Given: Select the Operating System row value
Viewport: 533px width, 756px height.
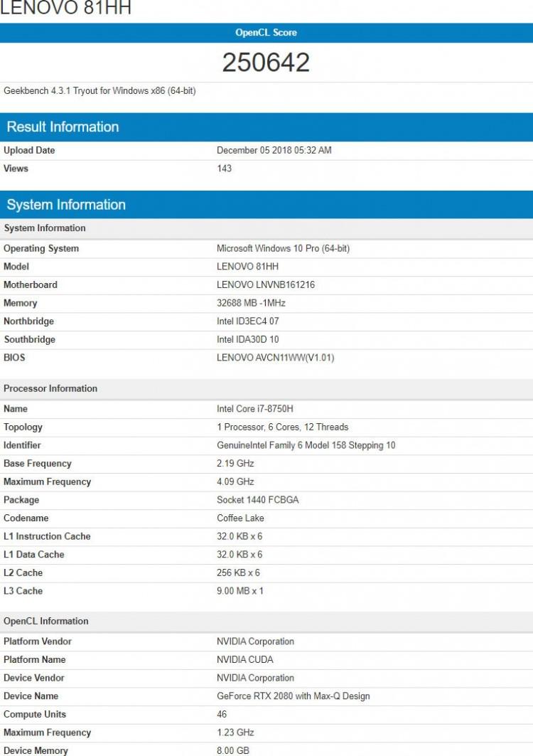Looking at the screenshot, I should (283, 249).
